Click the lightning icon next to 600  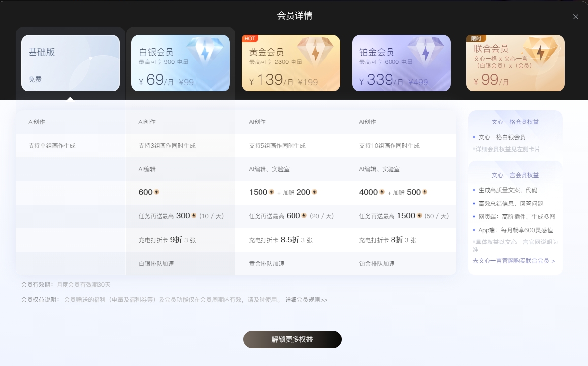[157, 192]
